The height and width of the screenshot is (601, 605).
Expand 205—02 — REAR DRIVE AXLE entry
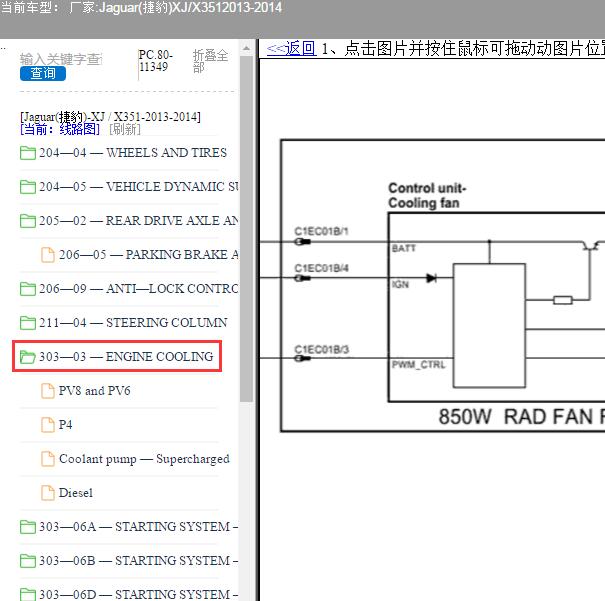click(x=139, y=221)
